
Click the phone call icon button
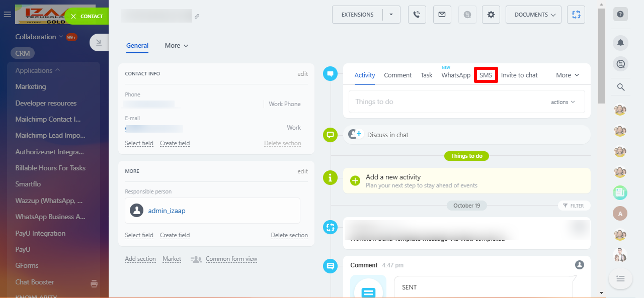[417, 15]
